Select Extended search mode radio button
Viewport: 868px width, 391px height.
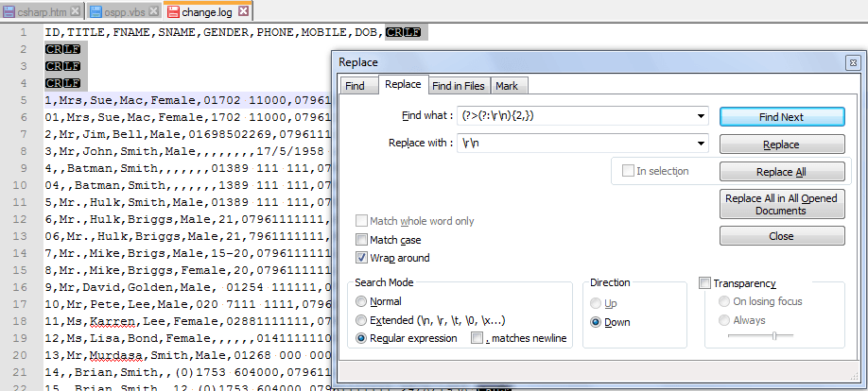tap(362, 320)
